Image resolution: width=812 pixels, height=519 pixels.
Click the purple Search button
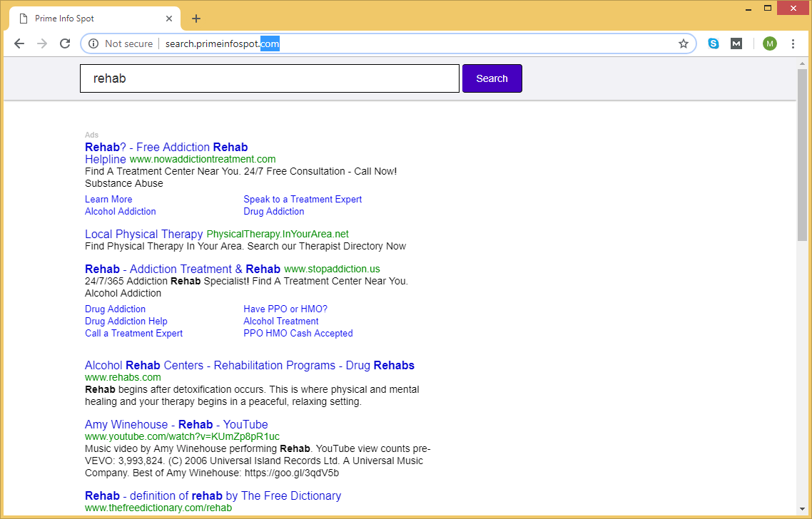coord(492,78)
